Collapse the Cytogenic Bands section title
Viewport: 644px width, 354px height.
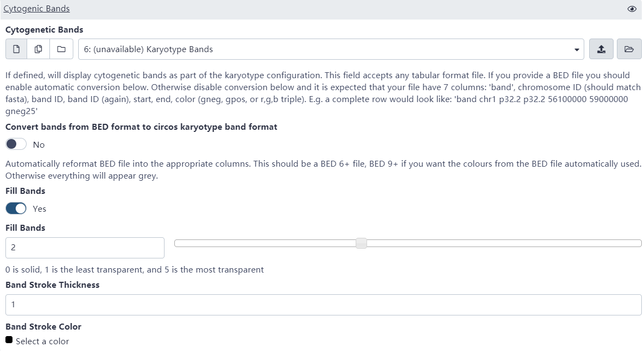[36, 9]
